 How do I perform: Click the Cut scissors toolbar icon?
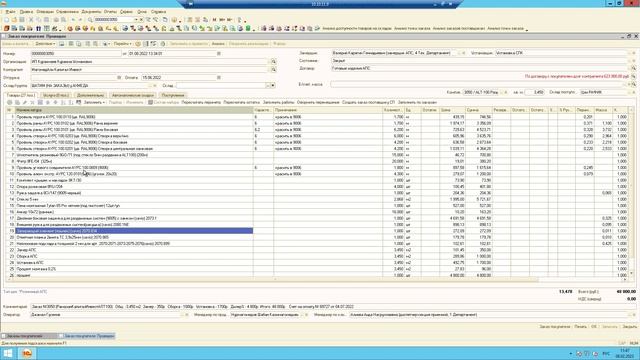click(31, 20)
